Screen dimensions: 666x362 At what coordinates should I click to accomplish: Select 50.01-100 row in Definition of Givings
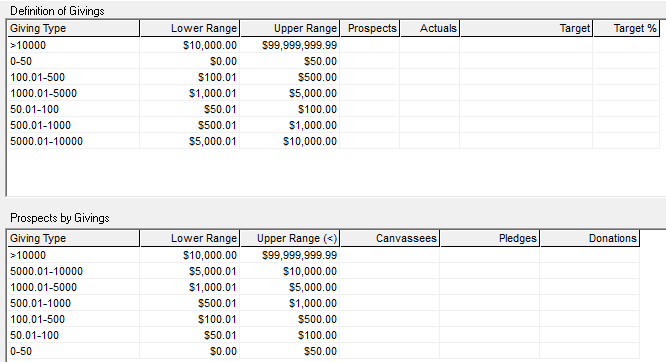point(334,109)
